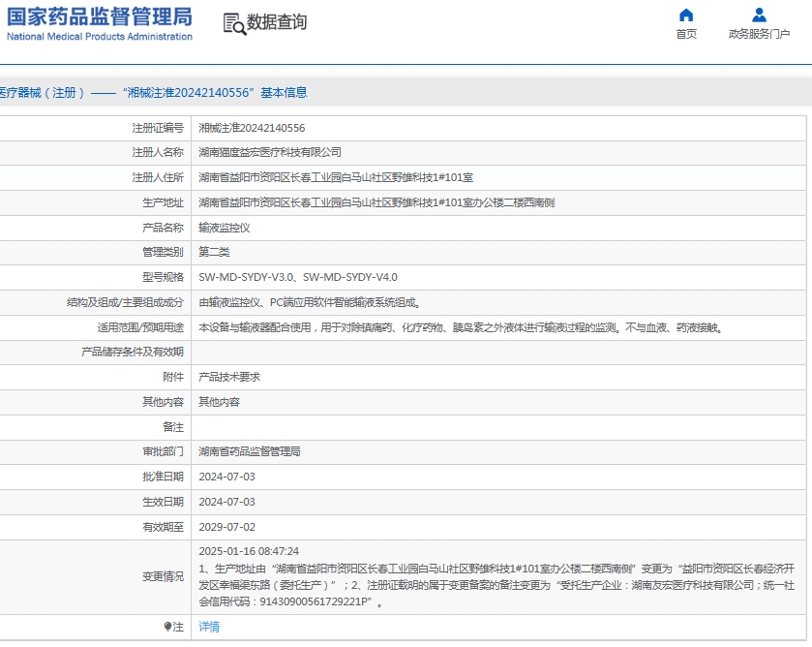This screenshot has height=647, width=812.
Task: Click the 数据查询 heading text
Action: point(277,22)
